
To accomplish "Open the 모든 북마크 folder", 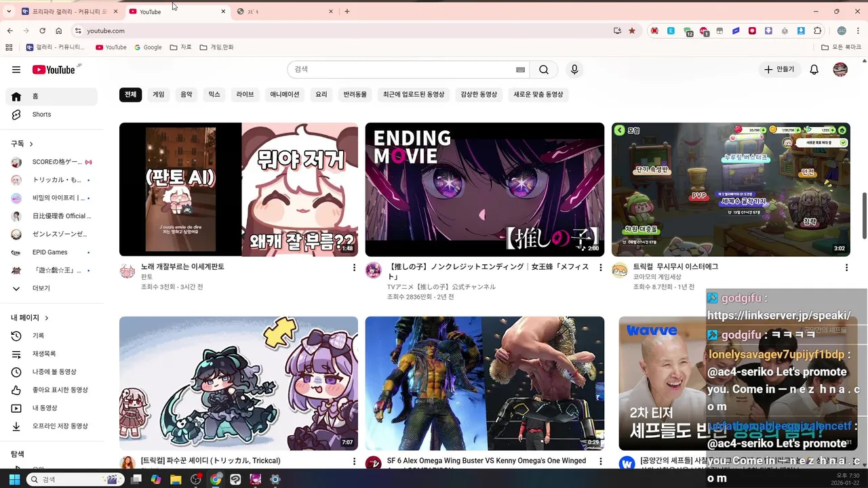I will [x=841, y=47].
